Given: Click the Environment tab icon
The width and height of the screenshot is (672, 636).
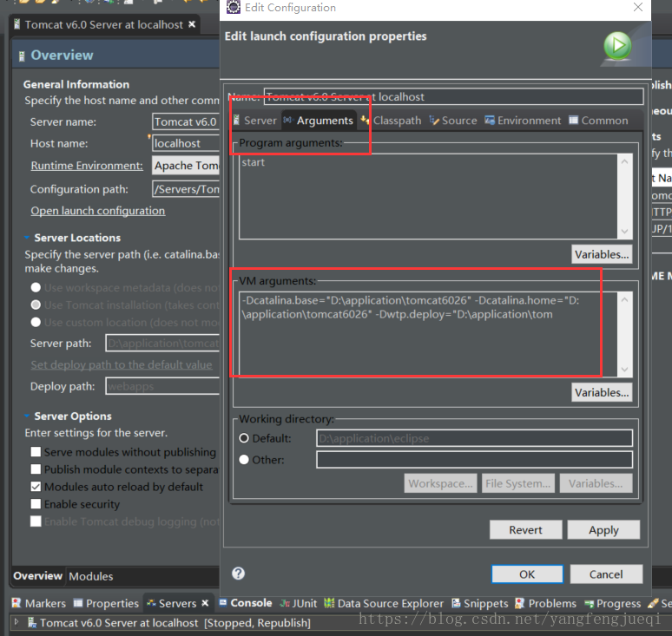Looking at the screenshot, I should tap(490, 120).
